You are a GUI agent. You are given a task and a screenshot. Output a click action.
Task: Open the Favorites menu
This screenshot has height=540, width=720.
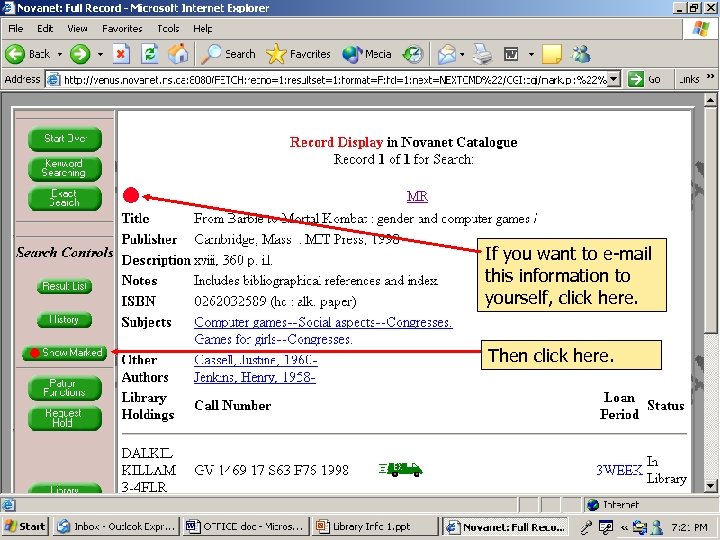click(122, 28)
